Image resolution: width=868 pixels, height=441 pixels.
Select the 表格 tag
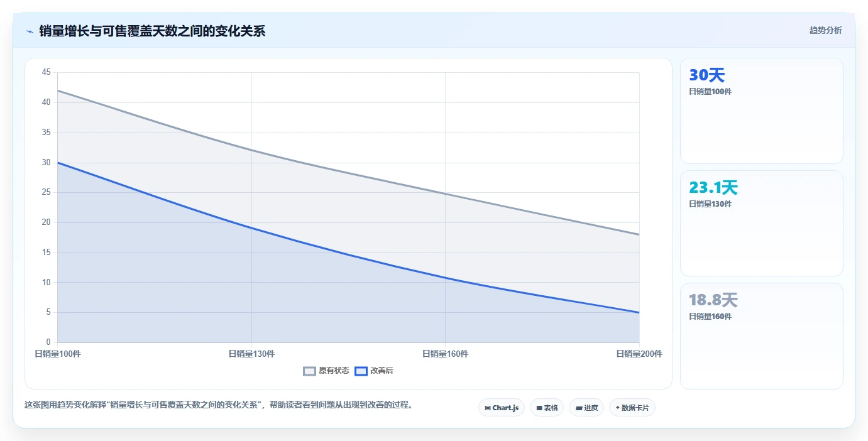tap(547, 408)
